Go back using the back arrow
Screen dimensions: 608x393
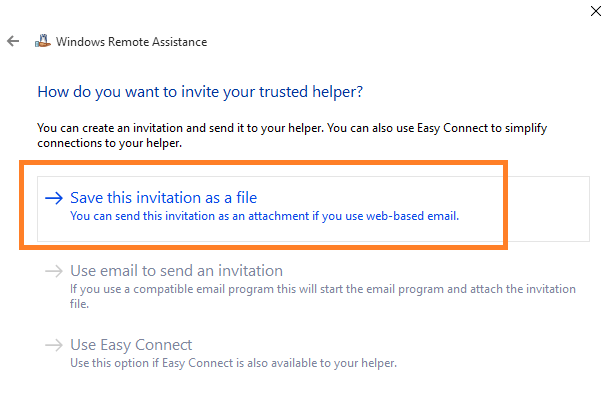(x=13, y=41)
